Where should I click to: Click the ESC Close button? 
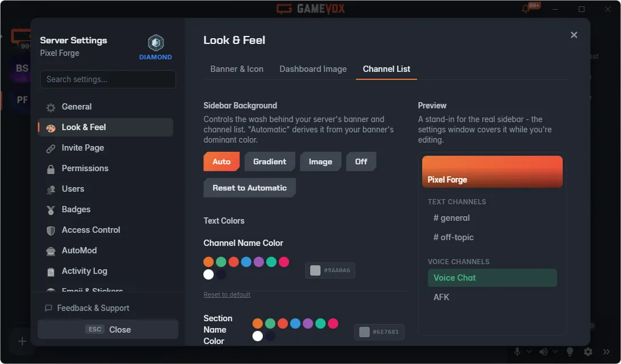click(x=108, y=329)
